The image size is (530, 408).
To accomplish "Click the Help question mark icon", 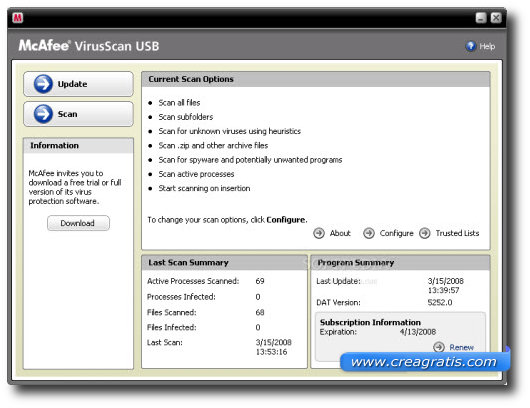I will click(x=471, y=46).
